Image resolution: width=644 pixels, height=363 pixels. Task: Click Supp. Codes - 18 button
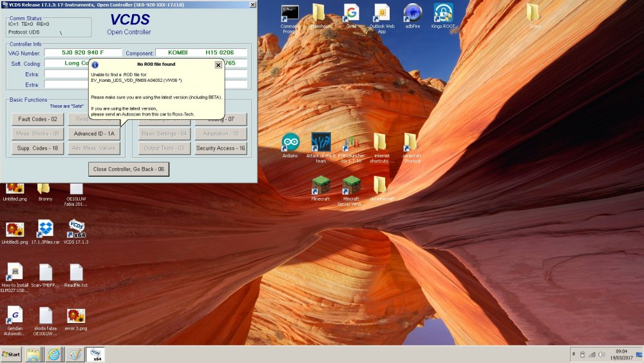[37, 148]
